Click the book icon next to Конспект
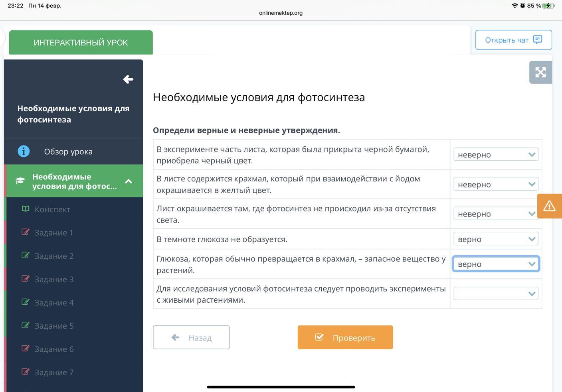Viewport: 562px width, 392px height. pyautogui.click(x=26, y=209)
